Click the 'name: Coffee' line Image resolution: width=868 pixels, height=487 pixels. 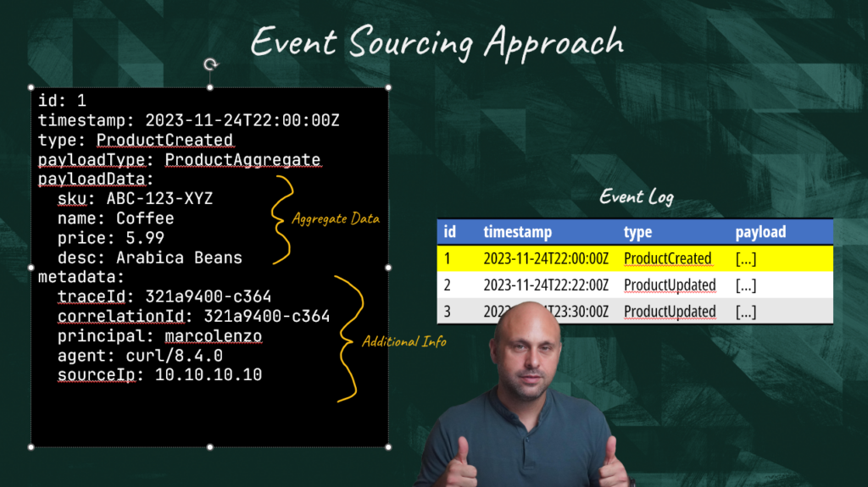coord(115,219)
